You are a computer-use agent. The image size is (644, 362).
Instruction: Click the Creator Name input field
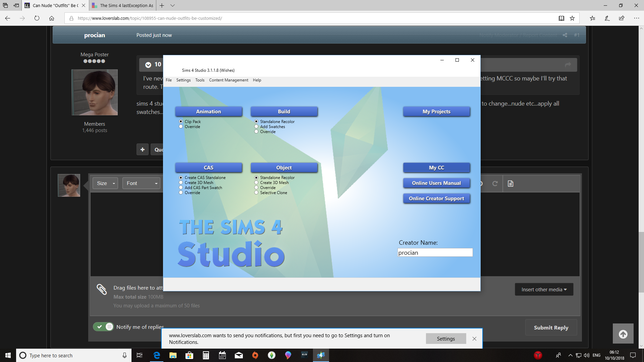435,253
